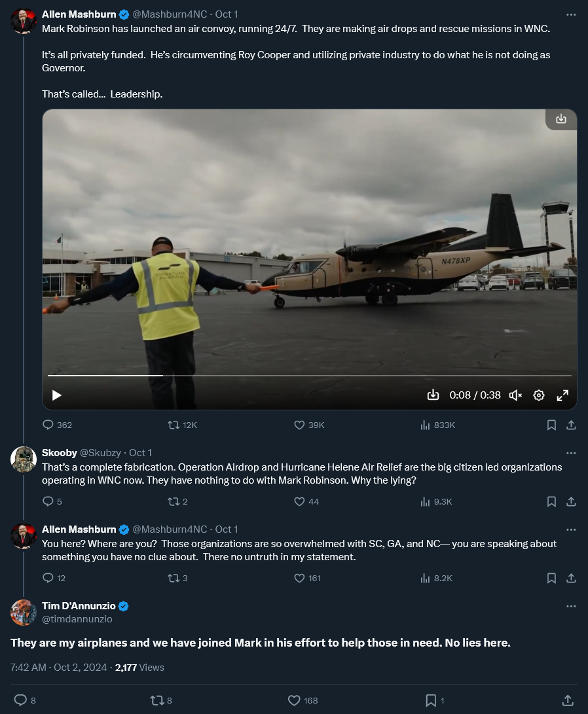The image size is (588, 714).
Task: Share Tim D'Annunzio's post
Action: click(x=568, y=700)
